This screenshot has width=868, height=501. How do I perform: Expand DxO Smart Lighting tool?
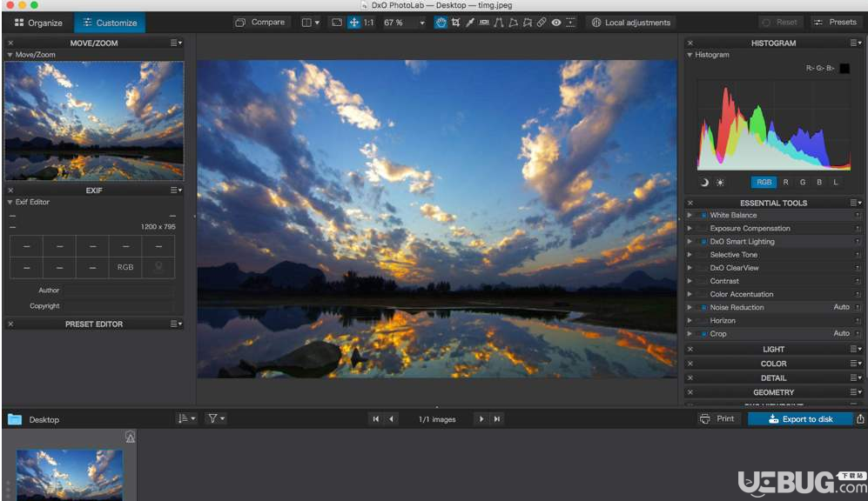690,242
